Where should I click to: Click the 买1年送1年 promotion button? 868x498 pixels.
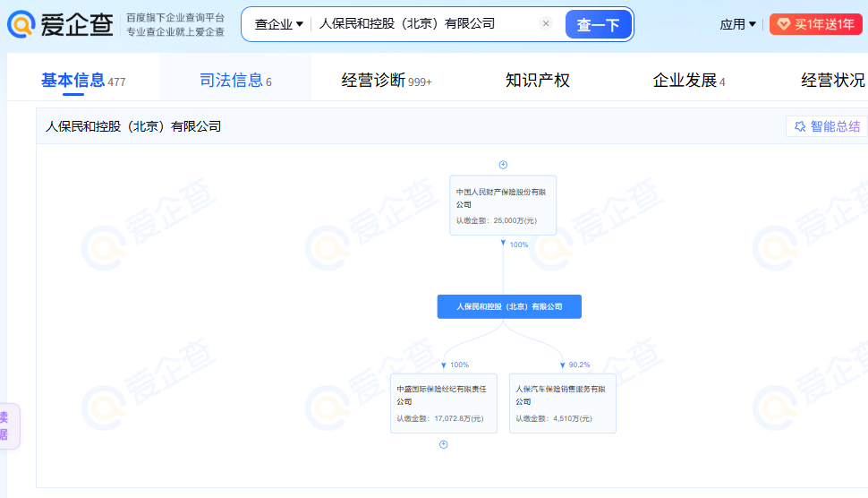[x=816, y=24]
